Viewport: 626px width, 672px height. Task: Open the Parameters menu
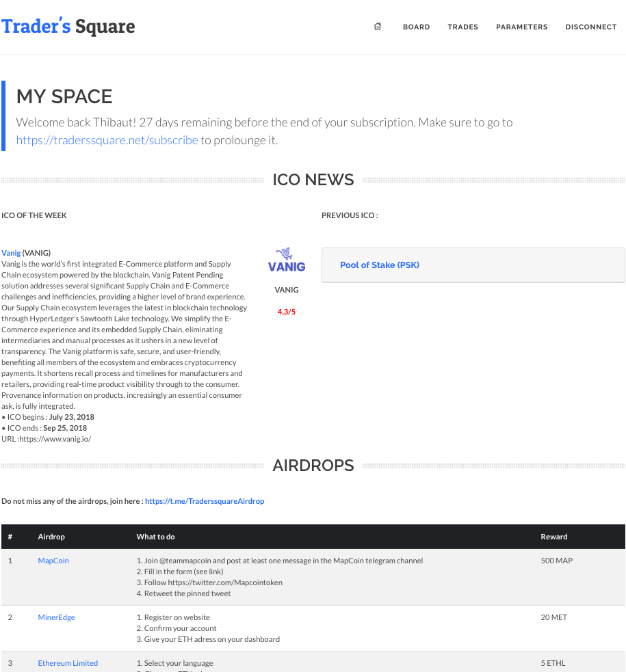pyautogui.click(x=521, y=27)
